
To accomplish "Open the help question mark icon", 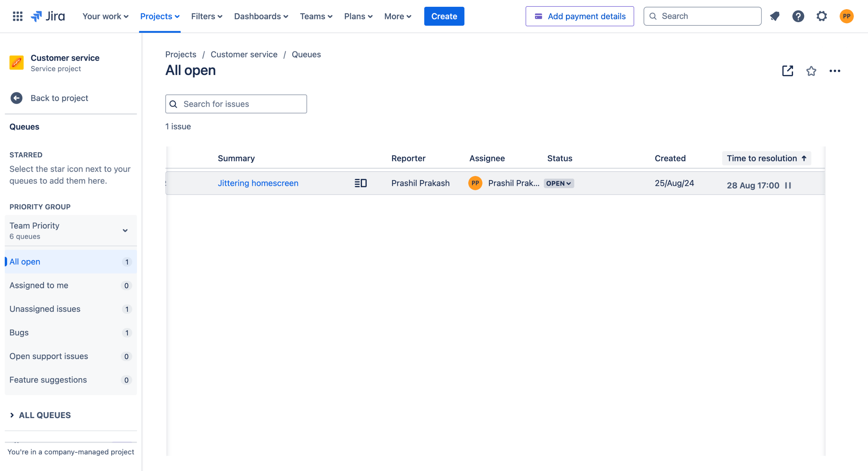I will coord(798,16).
